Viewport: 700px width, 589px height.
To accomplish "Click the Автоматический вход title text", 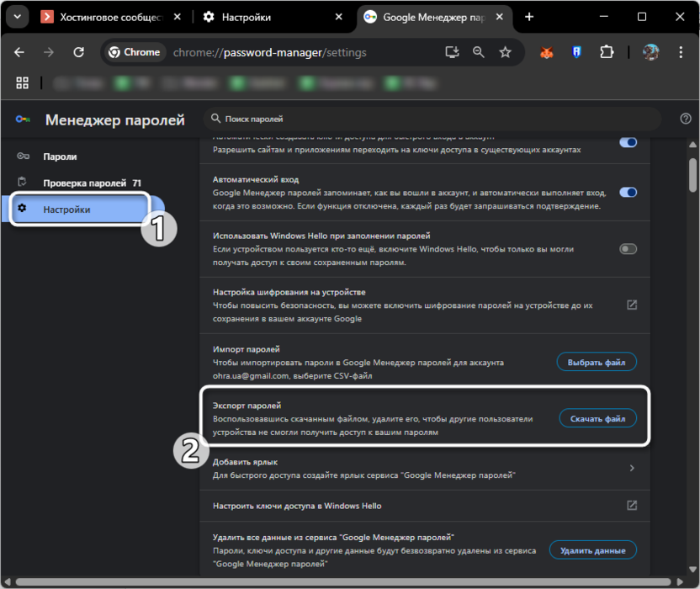I will coord(256,179).
